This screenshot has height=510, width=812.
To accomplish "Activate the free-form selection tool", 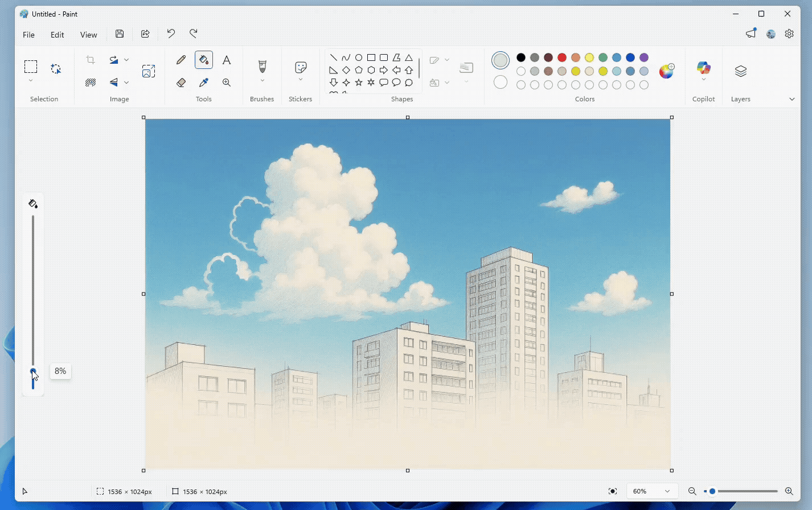I will [55, 68].
